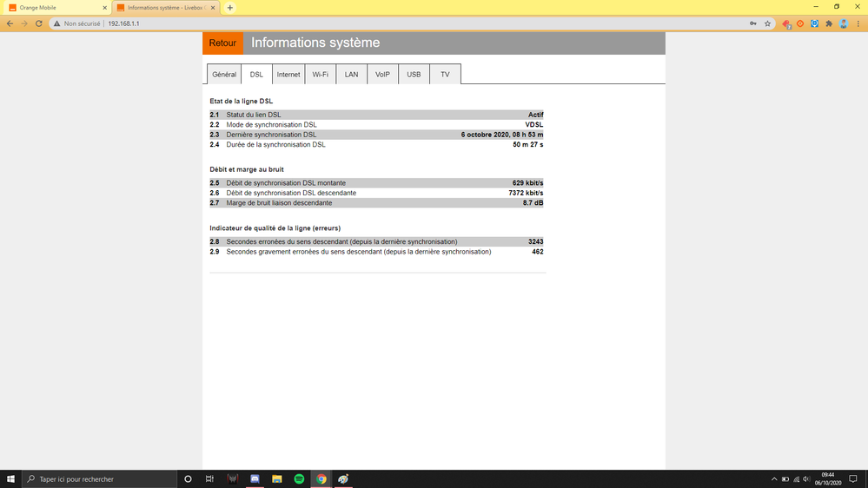Click the '3243' errored seconds value
The image size is (868, 488).
(x=535, y=241)
